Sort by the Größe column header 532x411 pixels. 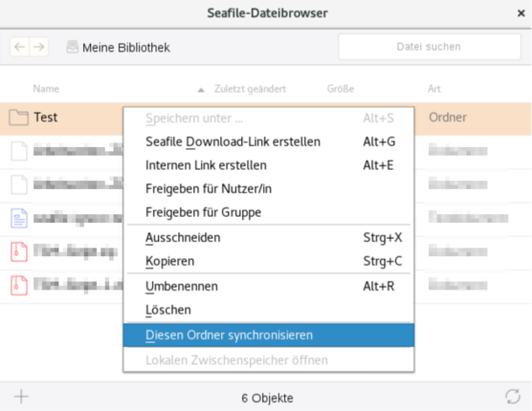click(x=341, y=89)
